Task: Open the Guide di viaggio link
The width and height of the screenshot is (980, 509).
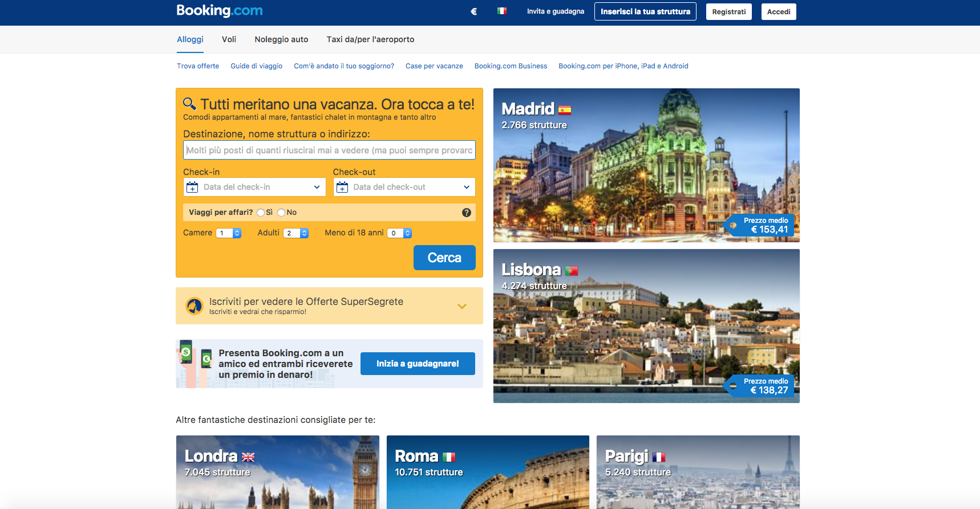Action: (x=257, y=66)
